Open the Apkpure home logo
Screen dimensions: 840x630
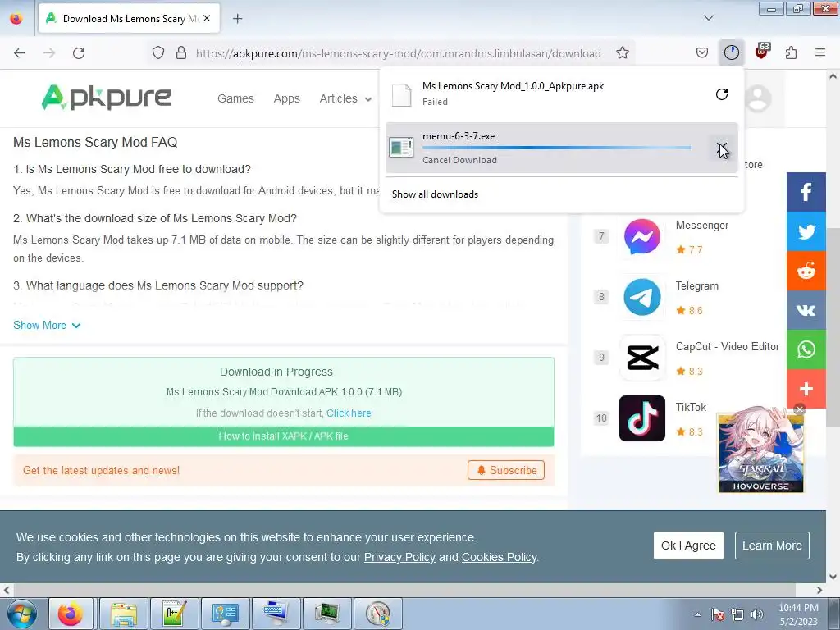(106, 98)
